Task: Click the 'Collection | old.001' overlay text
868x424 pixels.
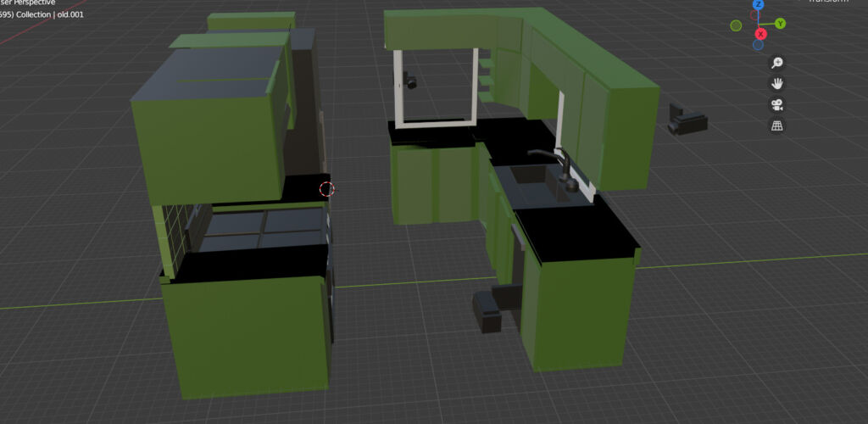Action: click(x=50, y=14)
